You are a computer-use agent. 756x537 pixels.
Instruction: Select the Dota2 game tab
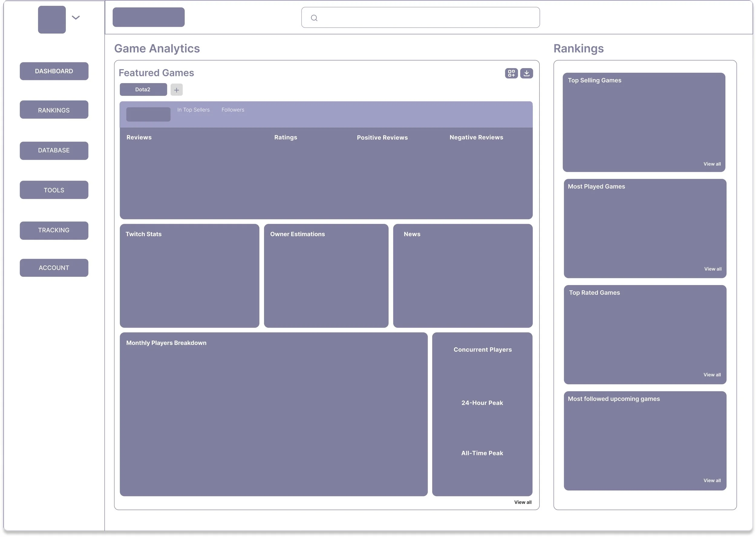point(143,90)
